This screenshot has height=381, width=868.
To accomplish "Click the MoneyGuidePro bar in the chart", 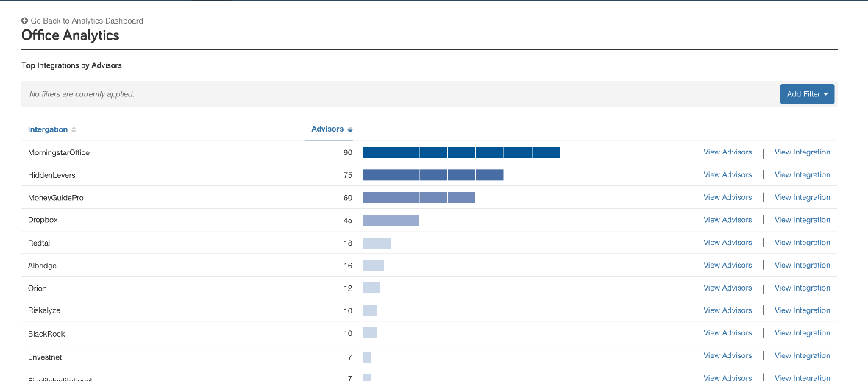I will tap(419, 198).
